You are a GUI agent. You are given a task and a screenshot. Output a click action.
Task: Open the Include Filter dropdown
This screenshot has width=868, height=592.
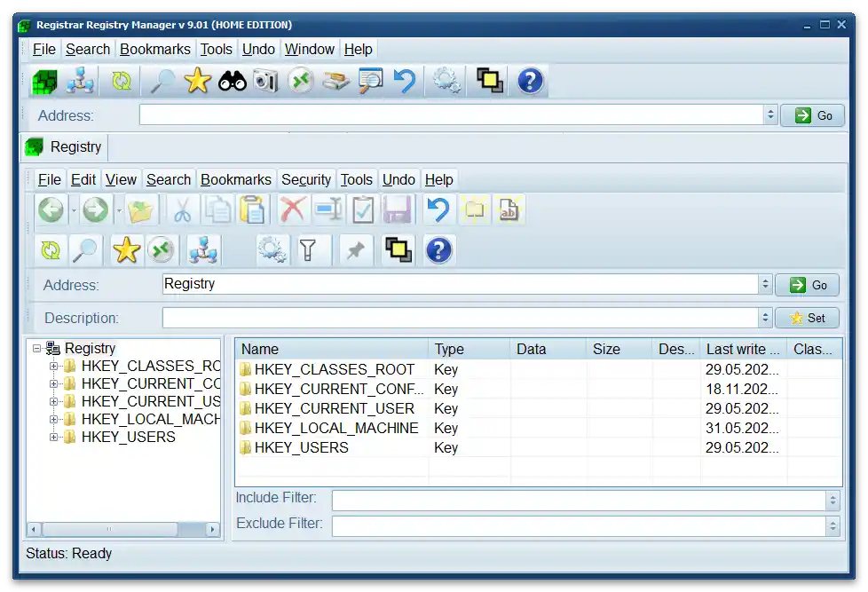(x=832, y=501)
